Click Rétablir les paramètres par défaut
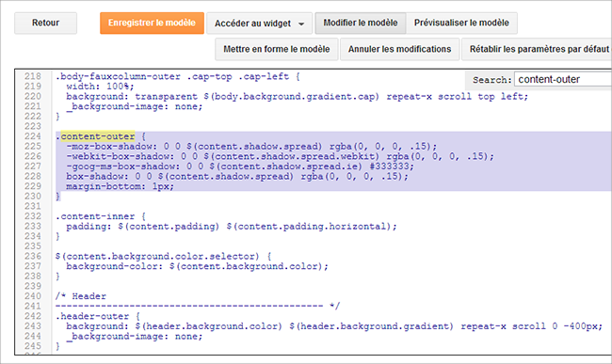The image size is (612, 364). point(537,49)
